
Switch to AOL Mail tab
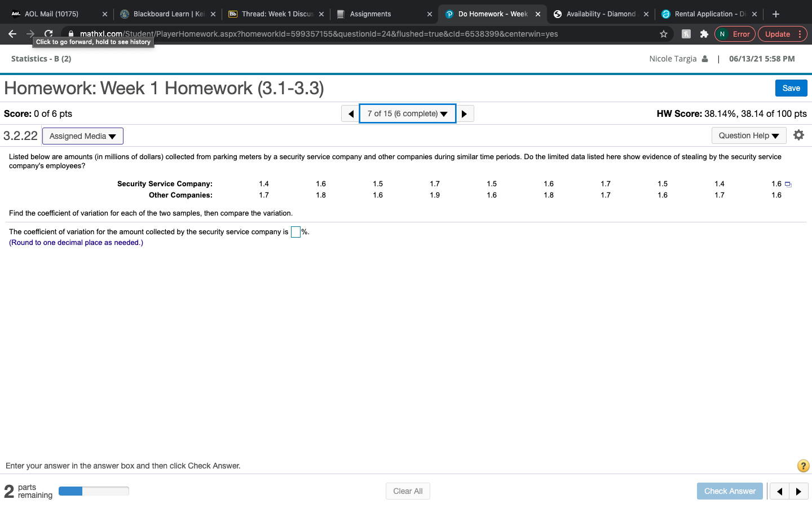click(52, 14)
